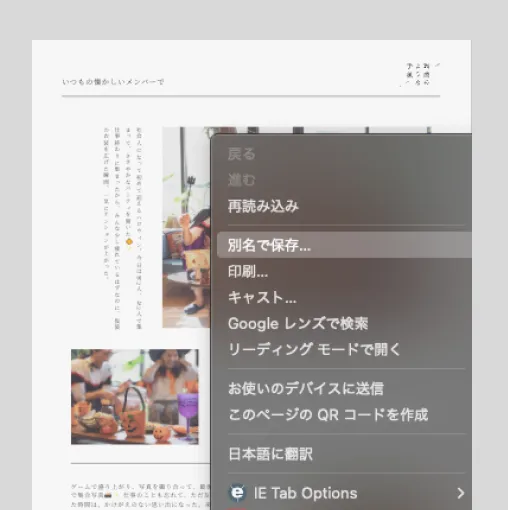Viewport: 508px width, 510px height.
Task: Click the photo of girl in costume
Action: tap(186, 227)
